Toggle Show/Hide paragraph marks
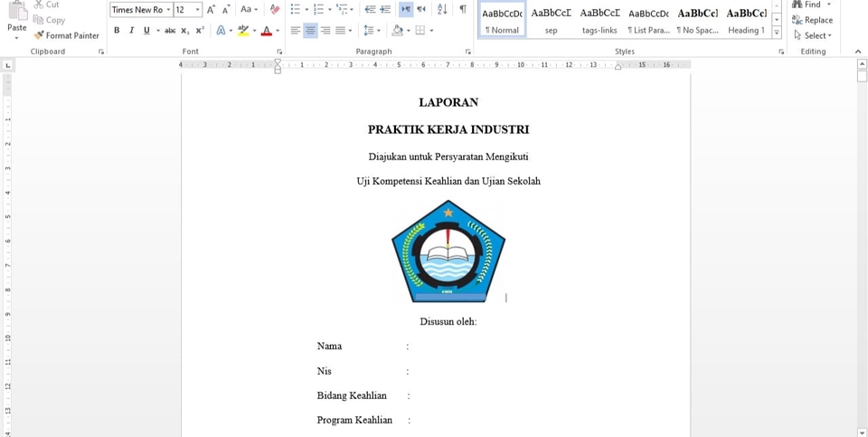This screenshot has width=868, height=437. 463,9
